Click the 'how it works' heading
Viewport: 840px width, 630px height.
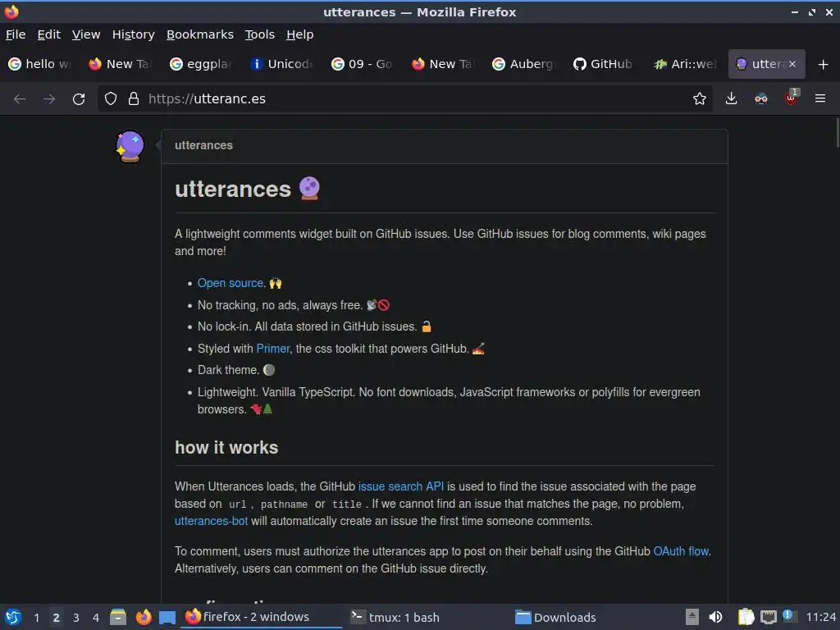pyautogui.click(x=226, y=448)
